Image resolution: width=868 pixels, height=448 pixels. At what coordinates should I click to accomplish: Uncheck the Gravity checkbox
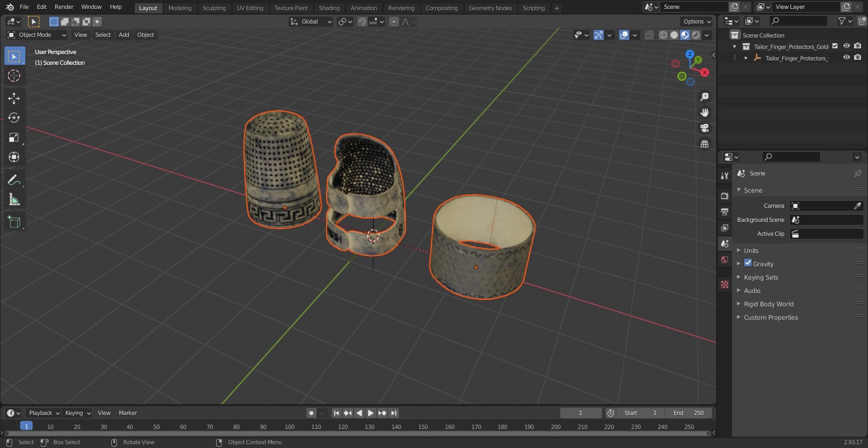[748, 263]
